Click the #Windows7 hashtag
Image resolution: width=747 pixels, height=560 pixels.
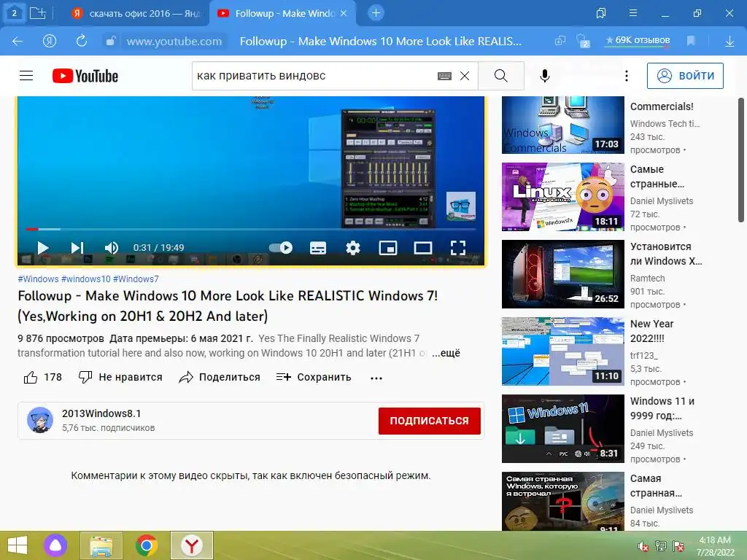pos(136,279)
